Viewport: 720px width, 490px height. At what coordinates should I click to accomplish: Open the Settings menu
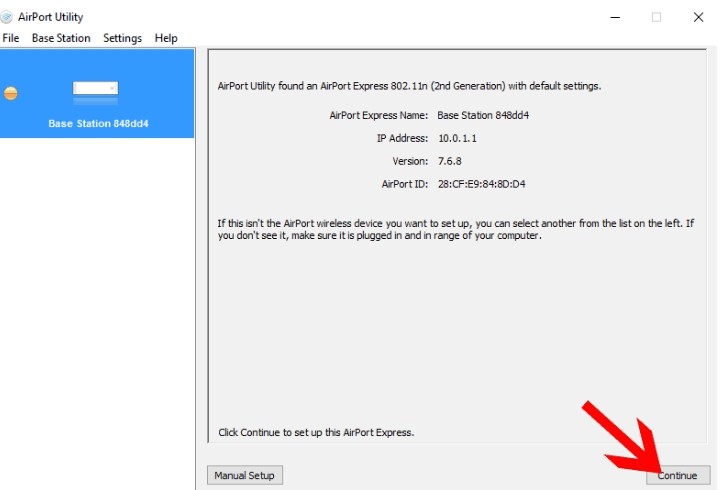point(122,38)
